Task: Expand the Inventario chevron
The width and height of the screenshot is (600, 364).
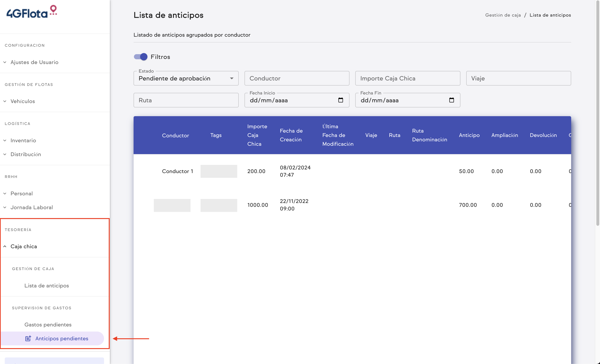Action: tap(5, 140)
